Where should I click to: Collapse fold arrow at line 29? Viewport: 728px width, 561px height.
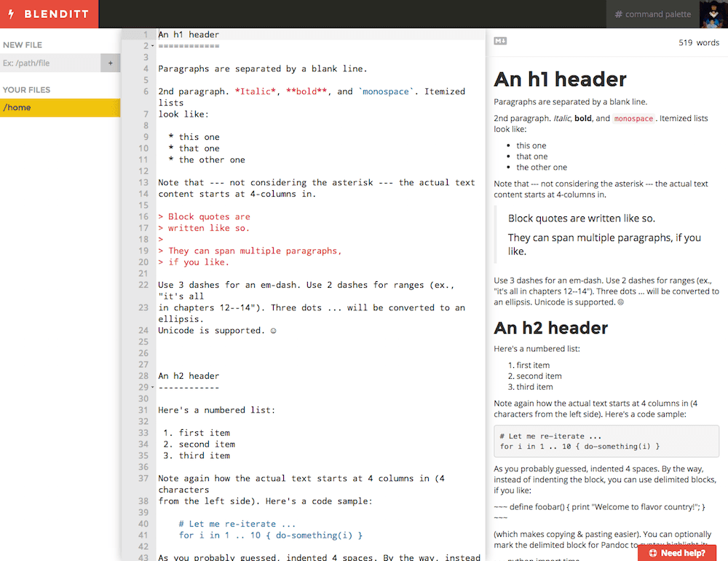point(152,387)
